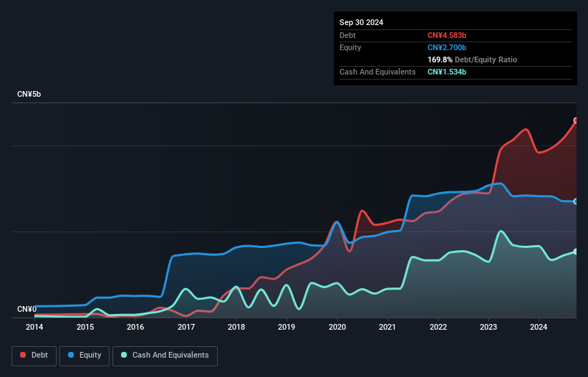
Task: Click the red Debt endpoint marker
Action: click(x=576, y=120)
